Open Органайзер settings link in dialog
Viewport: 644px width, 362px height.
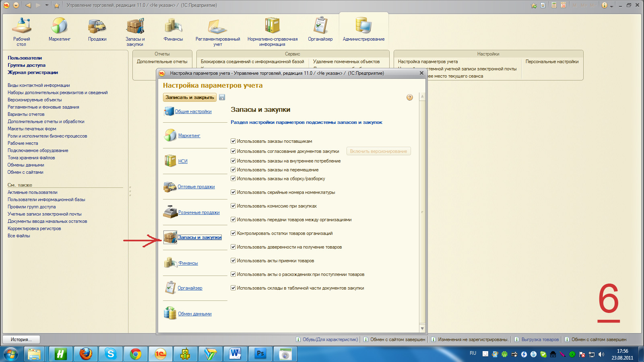click(x=190, y=288)
